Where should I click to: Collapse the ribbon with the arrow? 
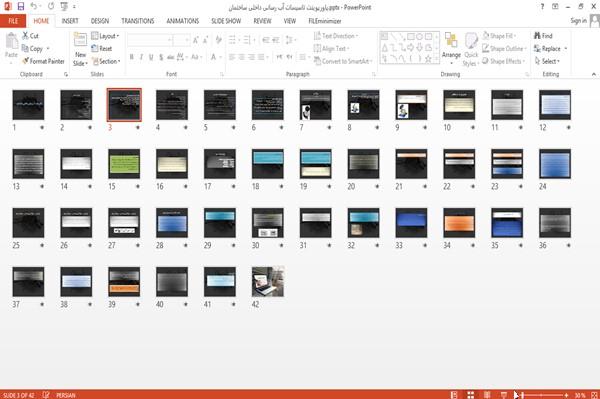click(x=594, y=74)
